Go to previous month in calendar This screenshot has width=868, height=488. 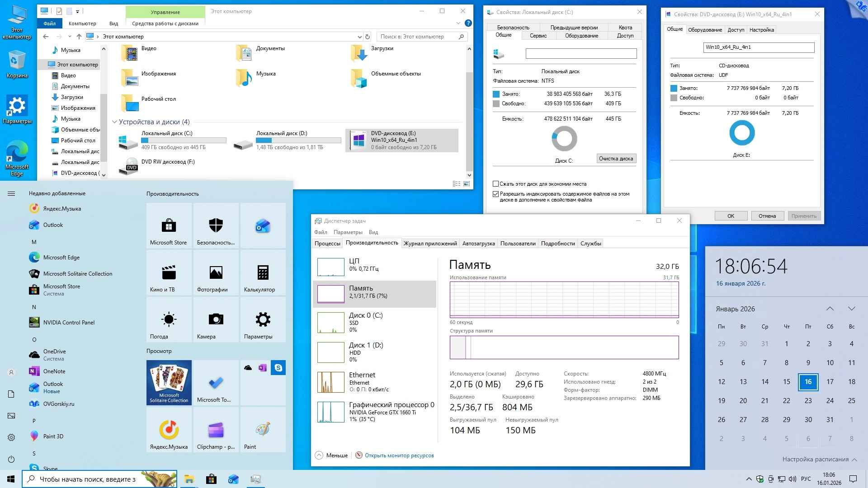point(830,309)
